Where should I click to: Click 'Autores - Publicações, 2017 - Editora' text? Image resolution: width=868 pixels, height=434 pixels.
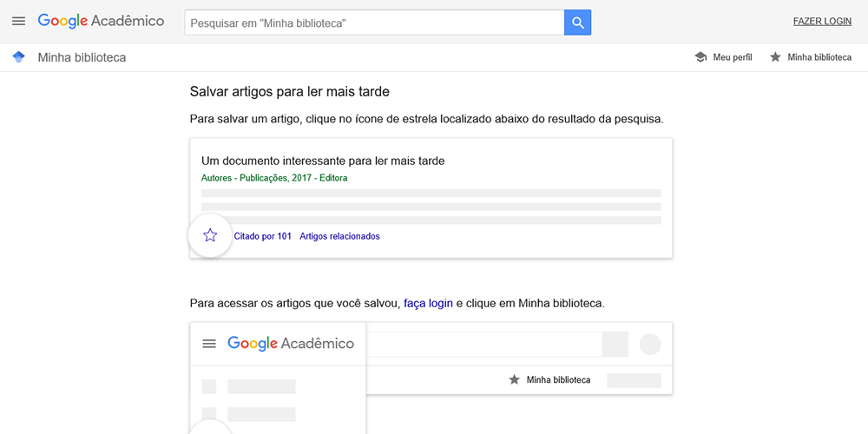pyautogui.click(x=274, y=178)
